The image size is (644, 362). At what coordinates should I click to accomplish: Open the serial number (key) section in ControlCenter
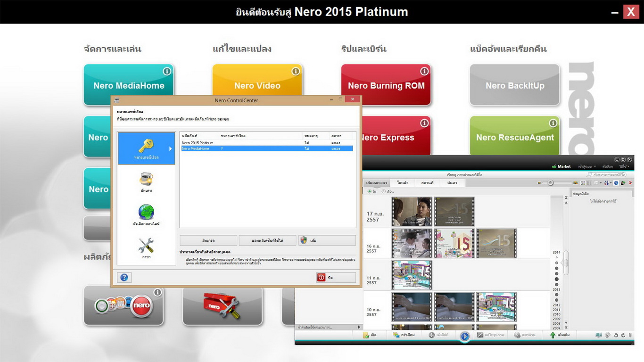pos(146,148)
